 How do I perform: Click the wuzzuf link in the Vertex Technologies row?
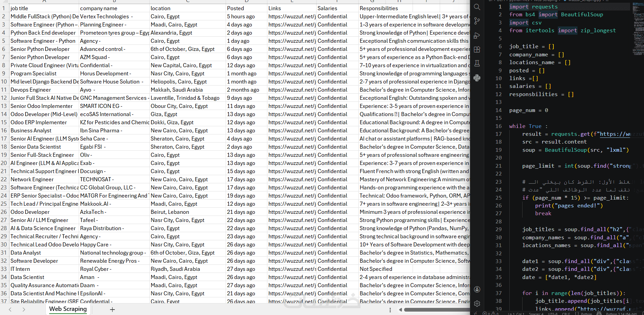(x=292, y=16)
